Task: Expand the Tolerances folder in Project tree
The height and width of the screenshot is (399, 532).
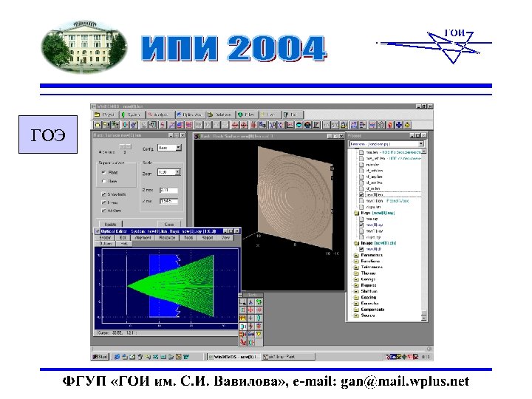Action: coord(356,267)
